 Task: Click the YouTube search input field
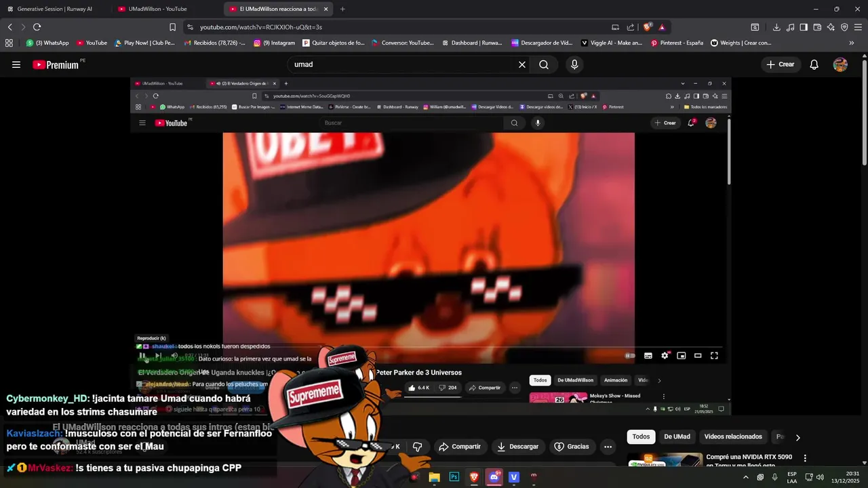(403, 64)
